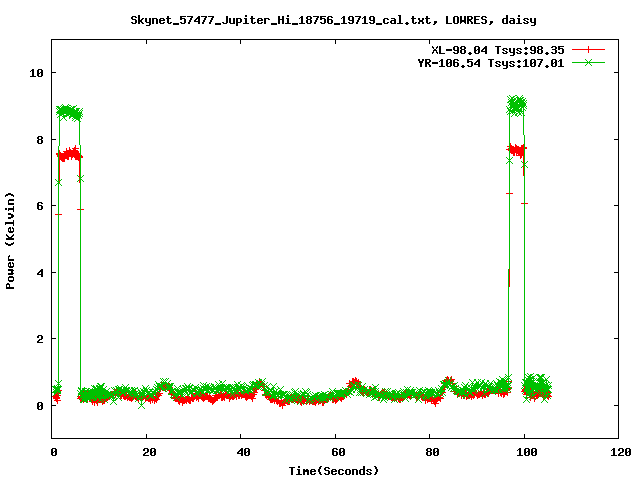Click the plot title Skynet_57477_Jupiter_Hi_18756_19719_cal.txt
640x480 pixels.
(x=281, y=20)
